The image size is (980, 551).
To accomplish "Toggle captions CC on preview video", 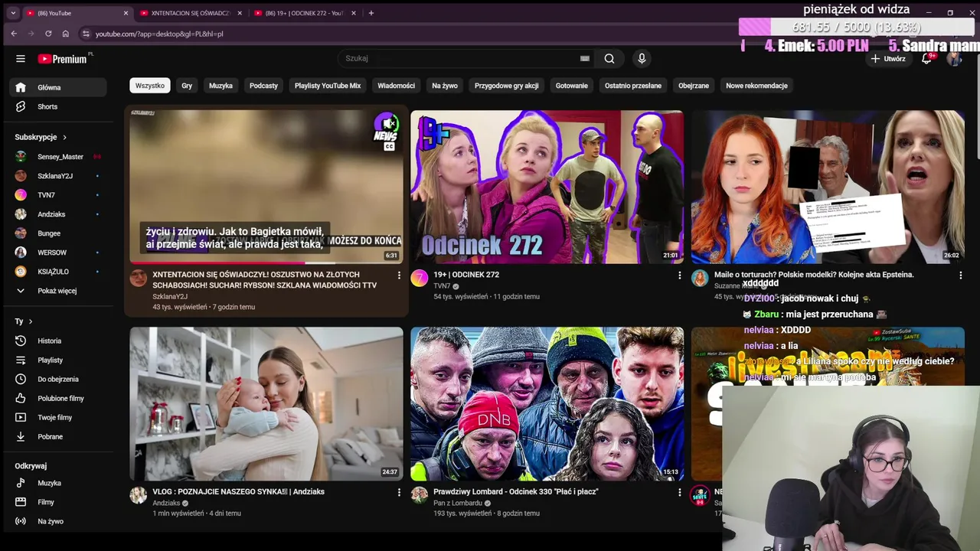I will click(389, 146).
